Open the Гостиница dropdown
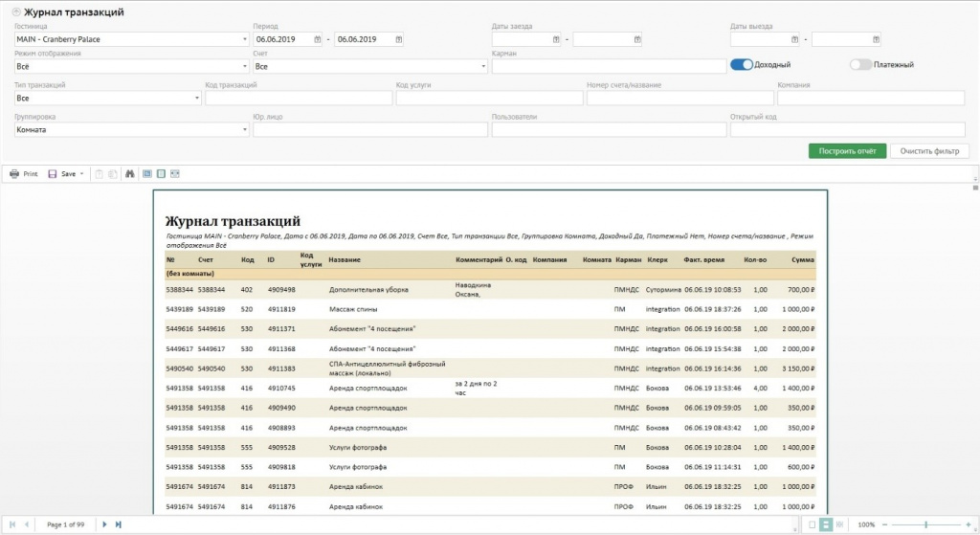Image resolution: width=980 pixels, height=535 pixels. pos(132,39)
